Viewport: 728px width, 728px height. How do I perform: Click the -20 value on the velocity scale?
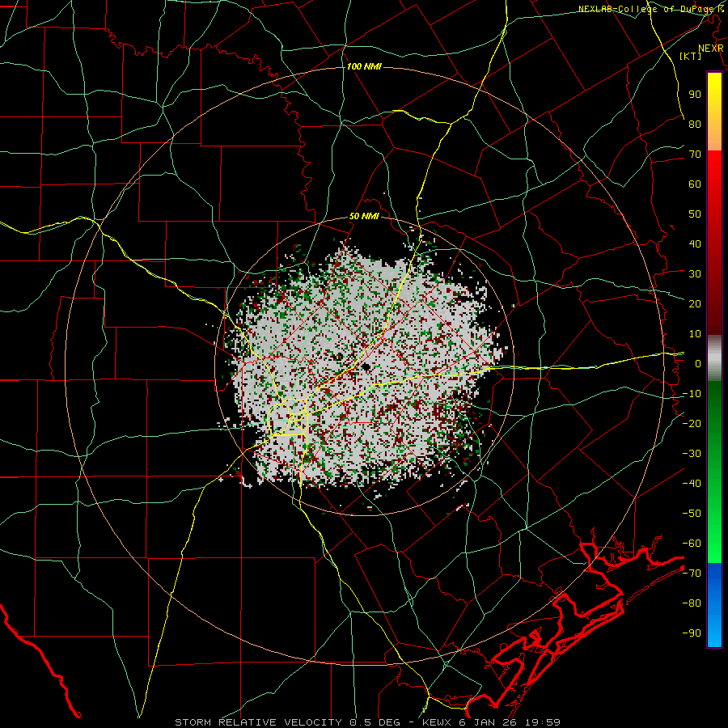[x=692, y=423]
